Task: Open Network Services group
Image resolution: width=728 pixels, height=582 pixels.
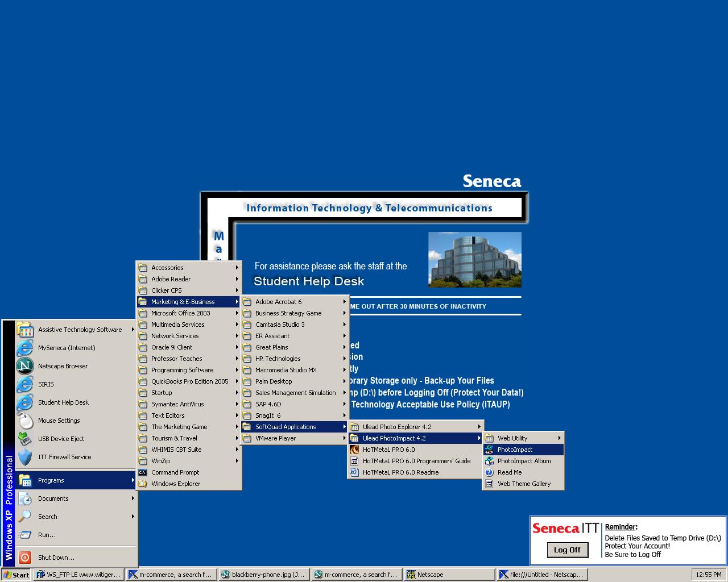Action: coord(189,336)
